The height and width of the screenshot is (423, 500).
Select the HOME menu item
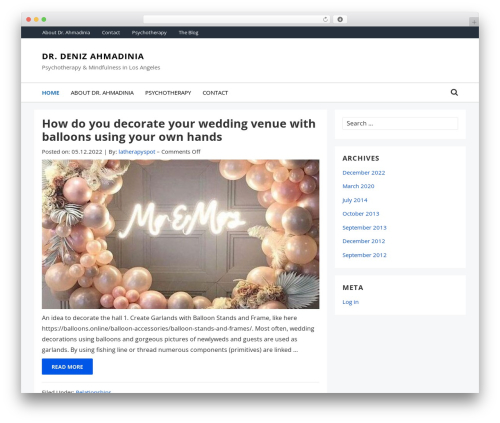[50, 93]
